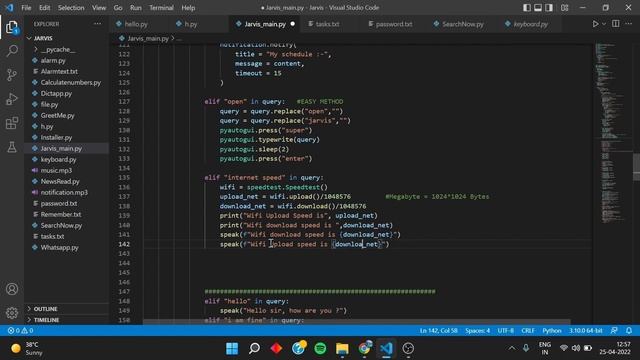
Task: Open the File menu
Action: 26,8
